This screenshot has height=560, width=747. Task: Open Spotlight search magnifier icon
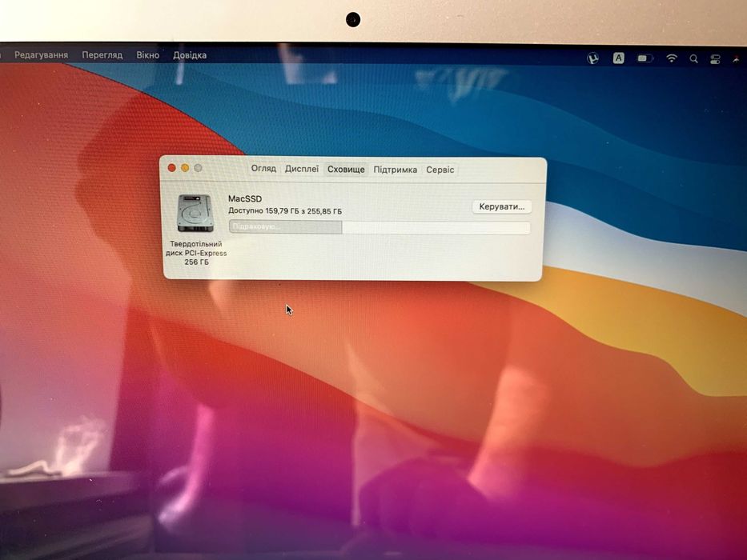tap(693, 58)
